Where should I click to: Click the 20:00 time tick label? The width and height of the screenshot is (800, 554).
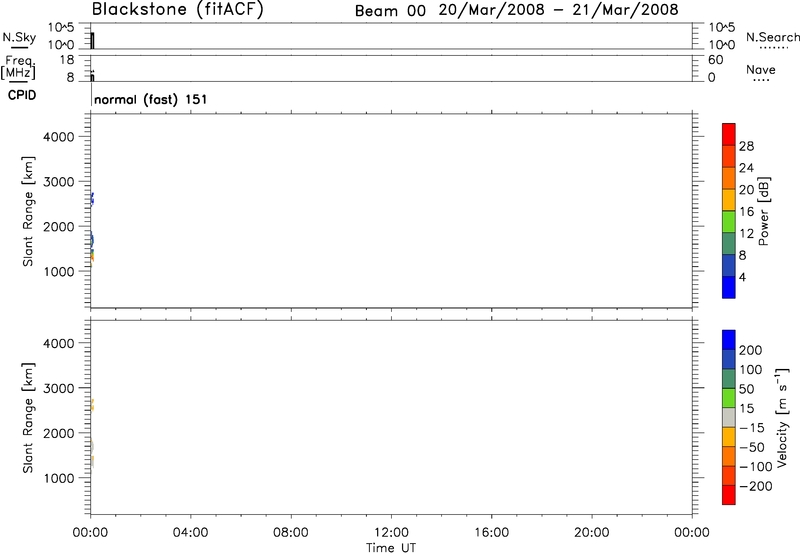click(x=592, y=533)
